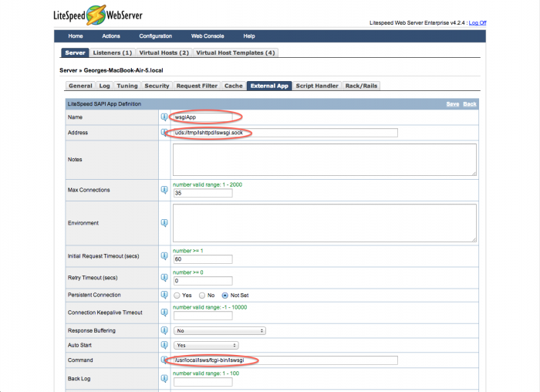
Task: Click the Save link
Action: pos(453,103)
